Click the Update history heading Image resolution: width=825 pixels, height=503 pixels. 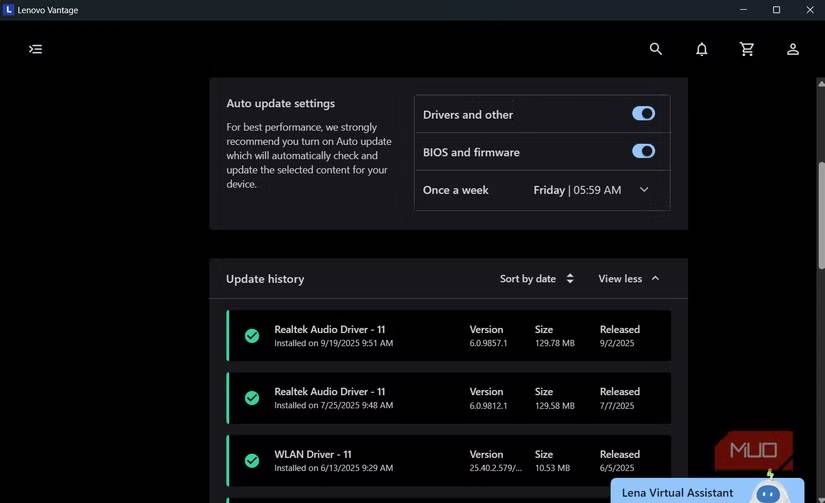coord(265,279)
